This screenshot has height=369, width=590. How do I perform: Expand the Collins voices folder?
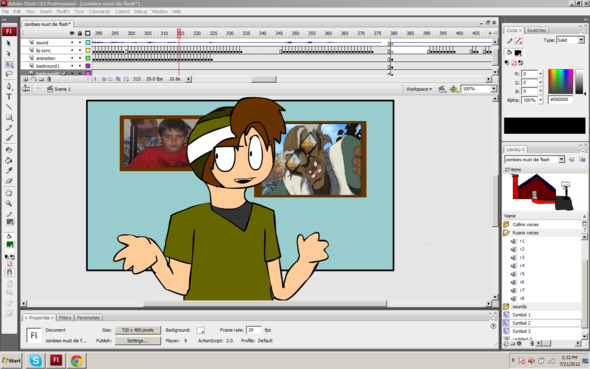(506, 225)
